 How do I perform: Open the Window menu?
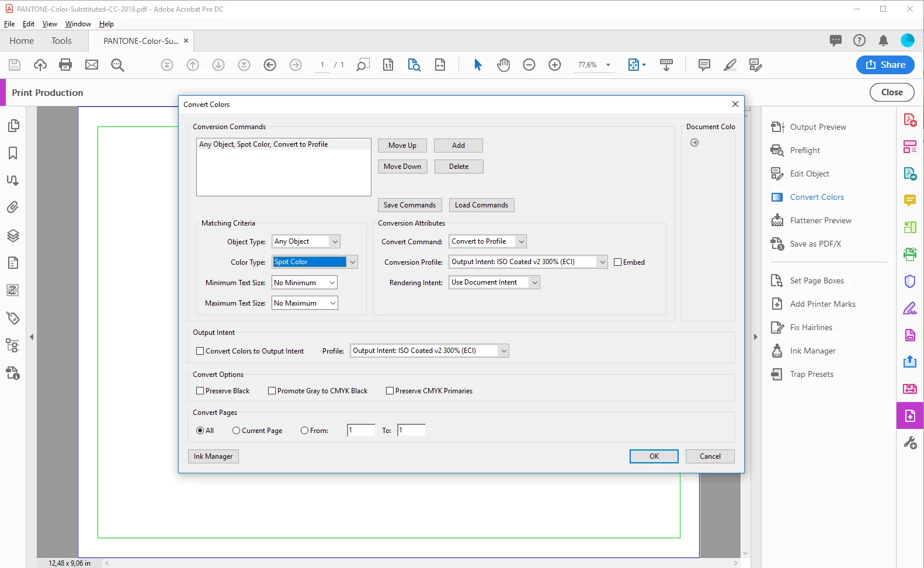(78, 24)
